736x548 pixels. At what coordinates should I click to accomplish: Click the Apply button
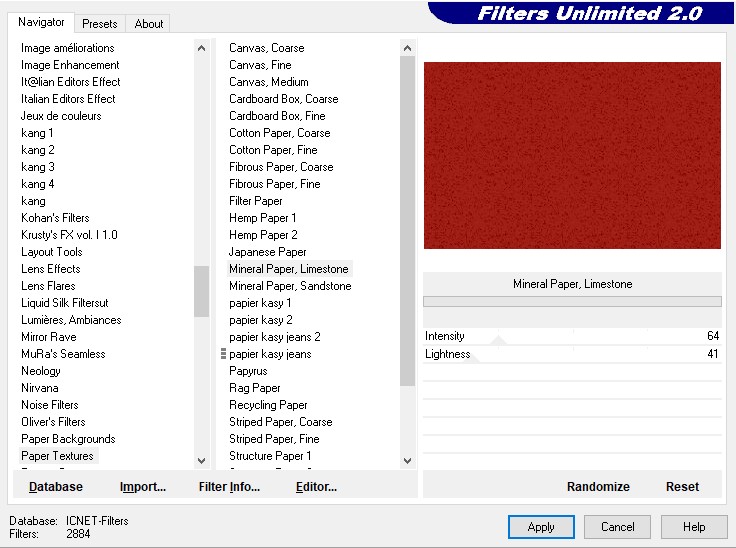[x=541, y=527]
